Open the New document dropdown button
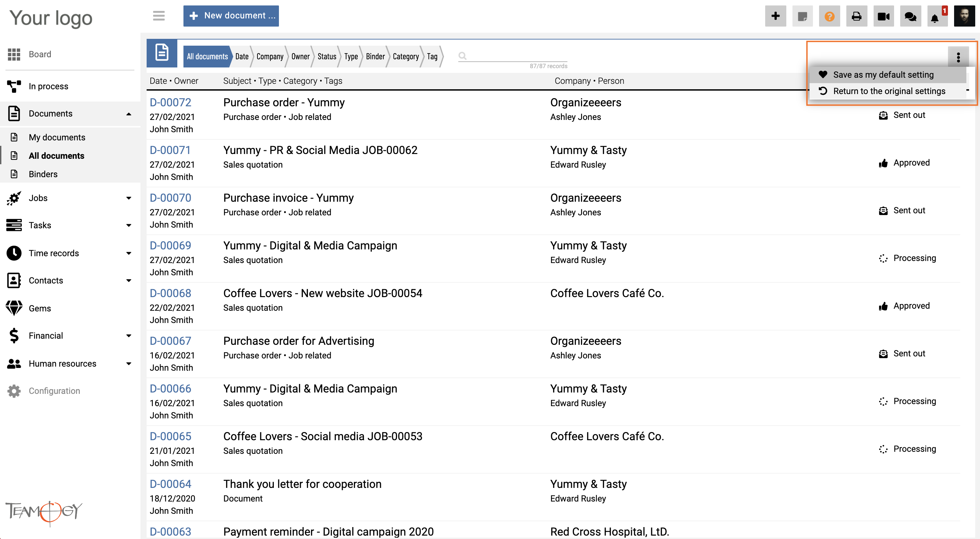 (x=231, y=16)
